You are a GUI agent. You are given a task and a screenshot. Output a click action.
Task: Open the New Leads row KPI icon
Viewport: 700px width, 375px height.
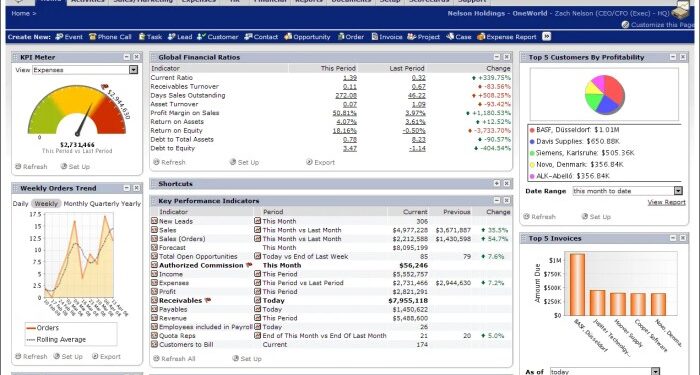tap(154, 221)
